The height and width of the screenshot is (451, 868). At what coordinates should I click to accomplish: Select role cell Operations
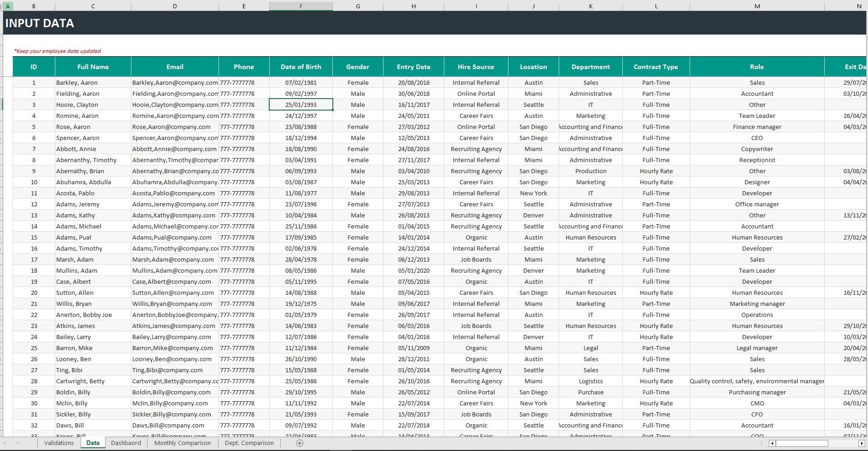coord(757,315)
